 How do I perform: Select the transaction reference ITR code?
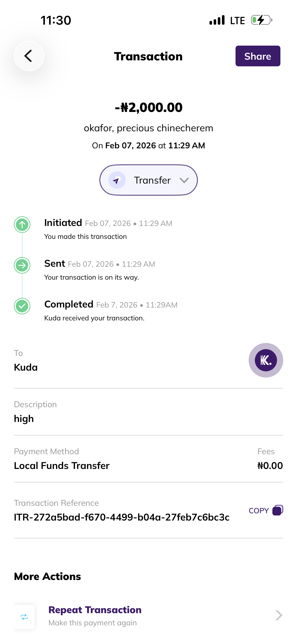point(122,517)
